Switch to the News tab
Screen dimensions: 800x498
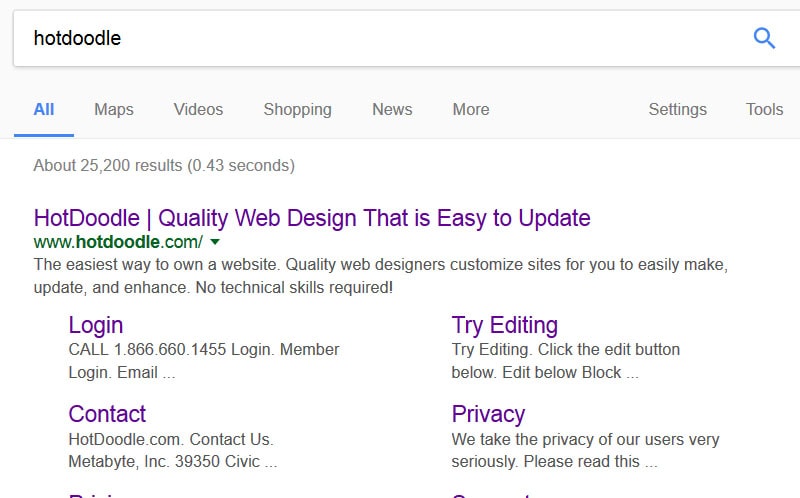tap(392, 109)
